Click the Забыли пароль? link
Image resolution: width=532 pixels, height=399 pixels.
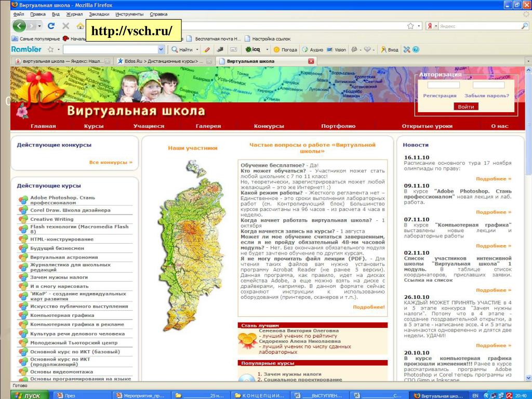pos(487,96)
